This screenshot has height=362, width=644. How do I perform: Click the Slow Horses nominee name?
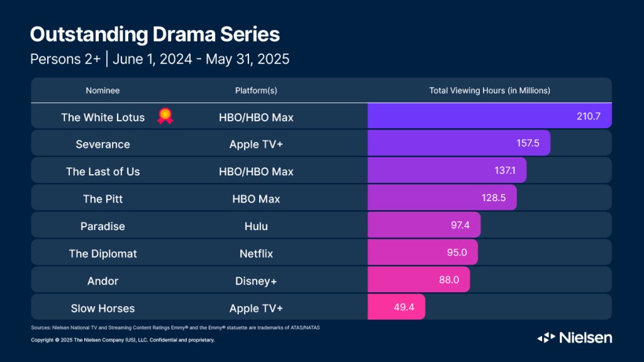pyautogui.click(x=103, y=309)
